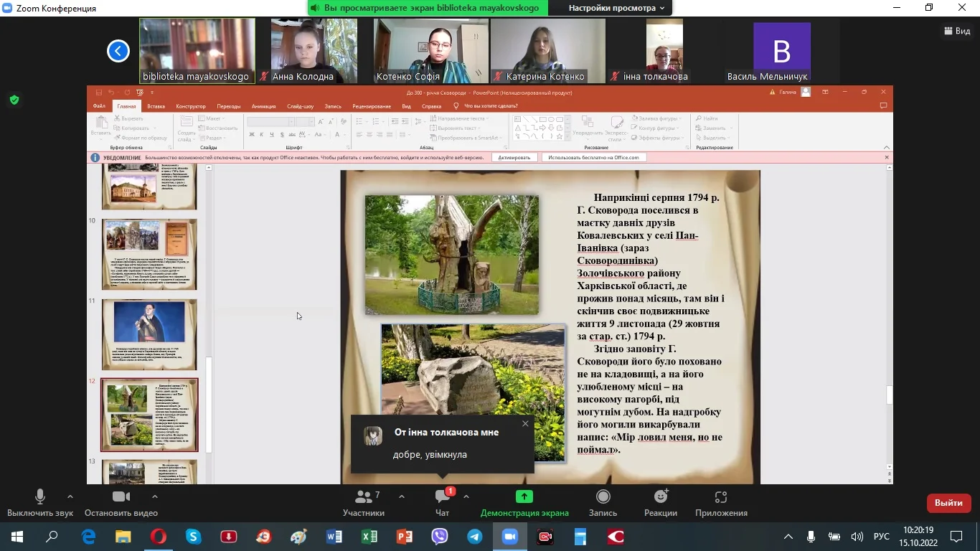Open the Reactions menu
The height and width of the screenshot is (551, 980).
point(661,502)
